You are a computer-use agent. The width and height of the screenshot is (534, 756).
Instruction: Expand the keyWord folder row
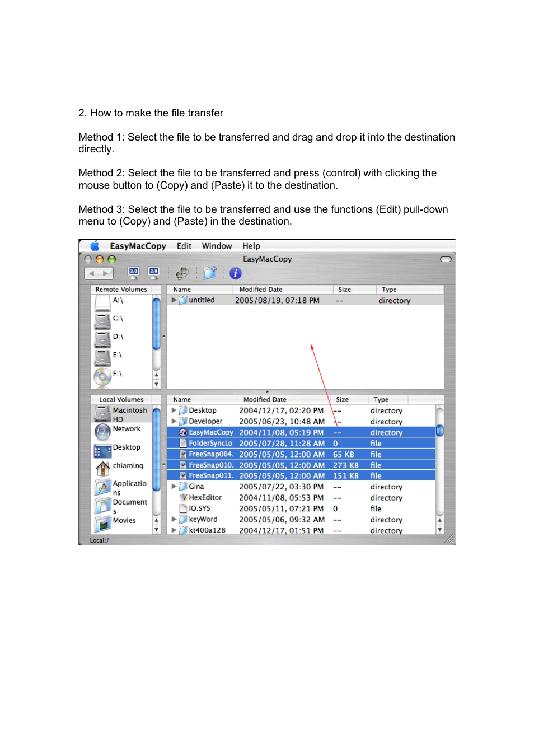[x=174, y=520]
